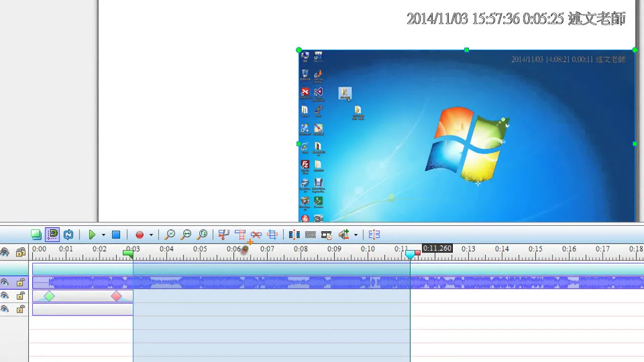Screen dimensions: 644x362
Task: Click the film strip with clock icon
Action: coord(327,235)
